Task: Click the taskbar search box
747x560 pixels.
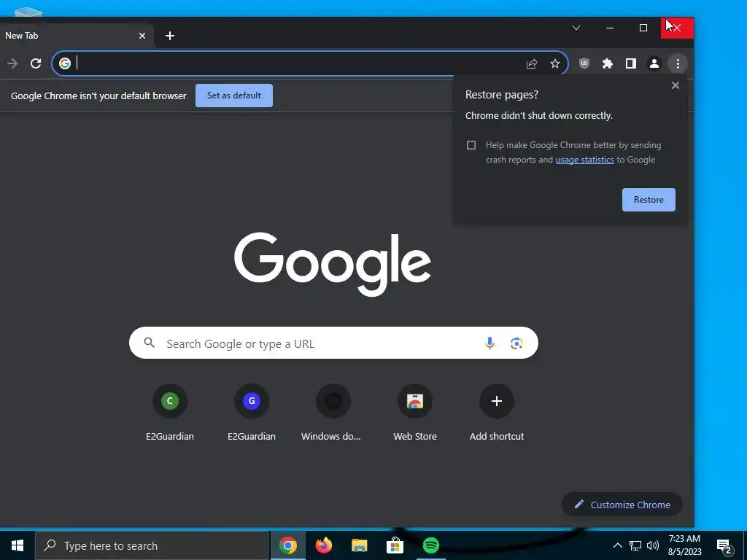Action: click(152, 545)
